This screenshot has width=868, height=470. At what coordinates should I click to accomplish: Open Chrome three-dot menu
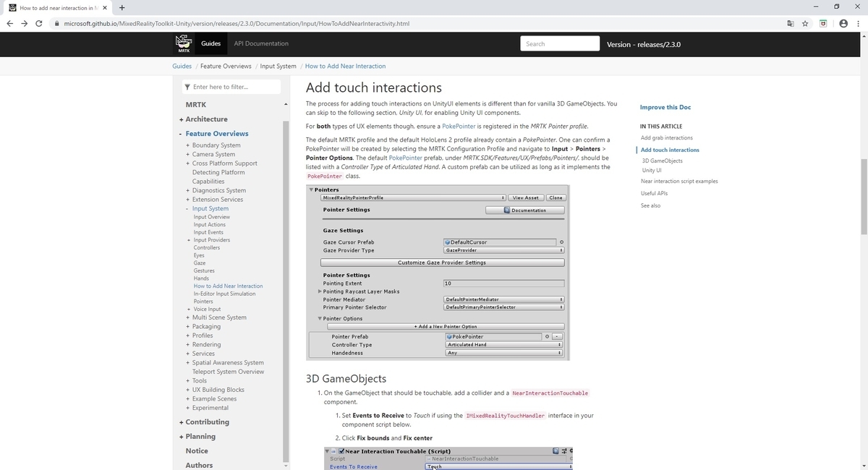point(859,23)
